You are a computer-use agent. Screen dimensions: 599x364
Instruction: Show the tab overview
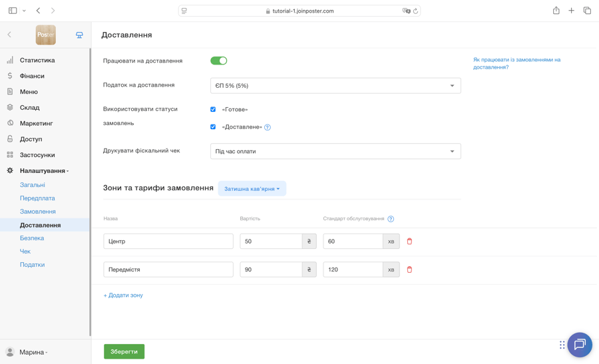tap(587, 11)
